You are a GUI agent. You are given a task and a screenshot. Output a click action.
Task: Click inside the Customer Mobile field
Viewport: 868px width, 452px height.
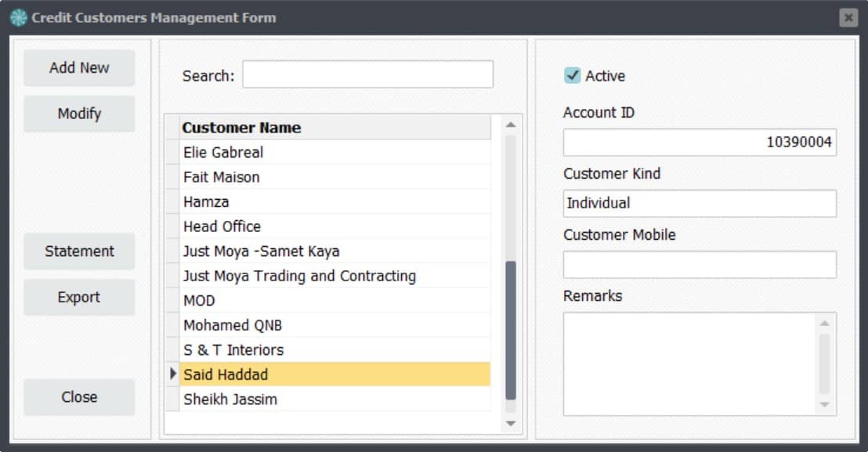(700, 265)
